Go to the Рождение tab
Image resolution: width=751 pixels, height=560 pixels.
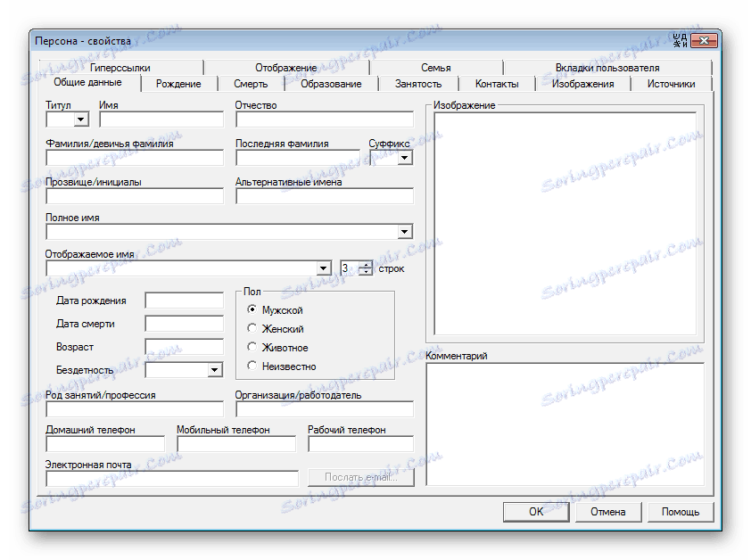tap(178, 84)
